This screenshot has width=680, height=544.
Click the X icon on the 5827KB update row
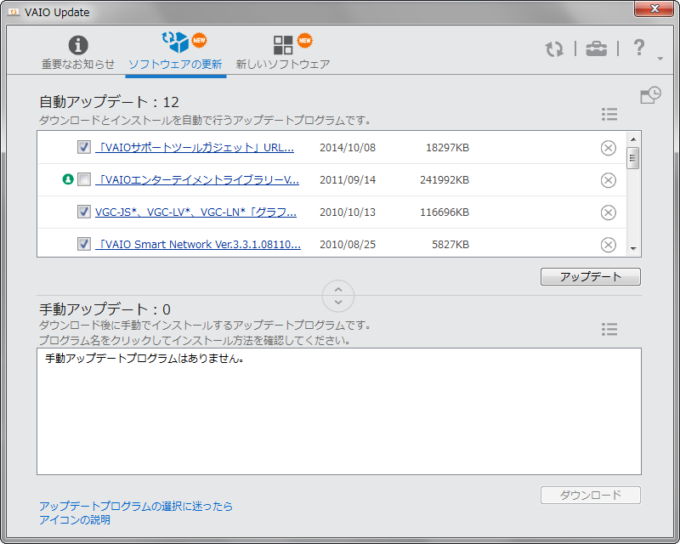[608, 244]
